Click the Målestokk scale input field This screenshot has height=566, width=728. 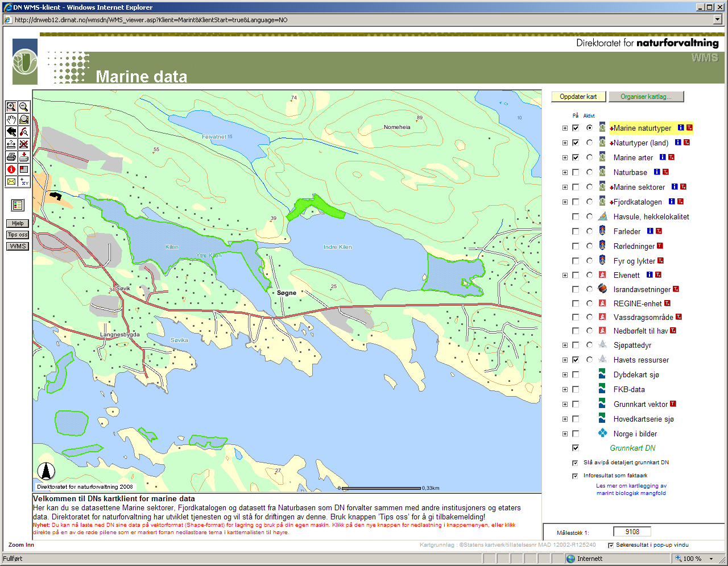coord(632,532)
